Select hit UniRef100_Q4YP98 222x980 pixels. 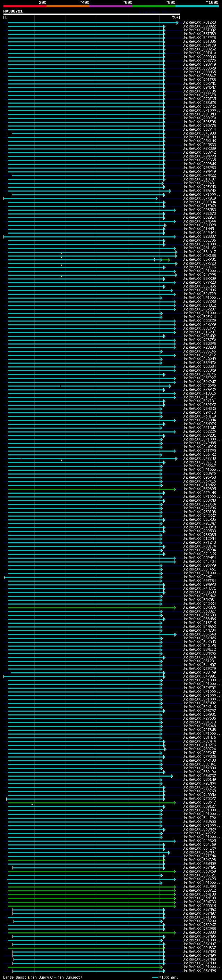[199, 275]
